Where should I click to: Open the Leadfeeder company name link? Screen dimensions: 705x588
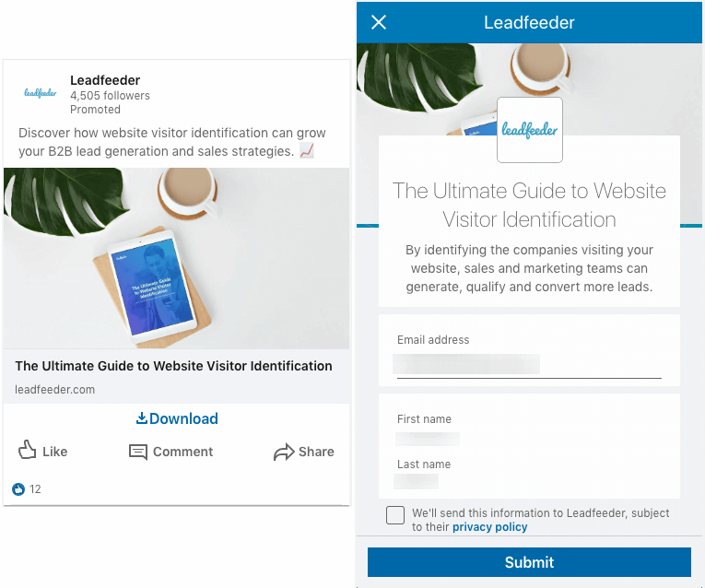coord(105,80)
